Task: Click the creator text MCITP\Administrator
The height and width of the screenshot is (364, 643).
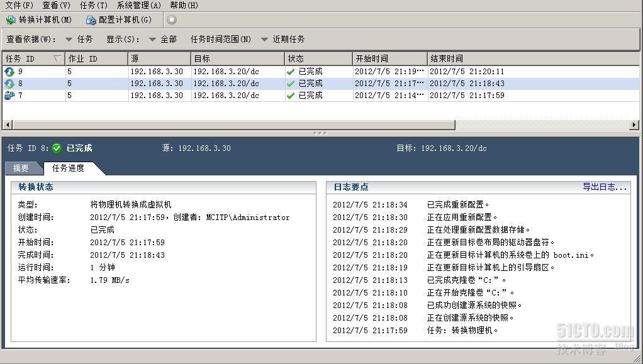Action: (x=248, y=218)
